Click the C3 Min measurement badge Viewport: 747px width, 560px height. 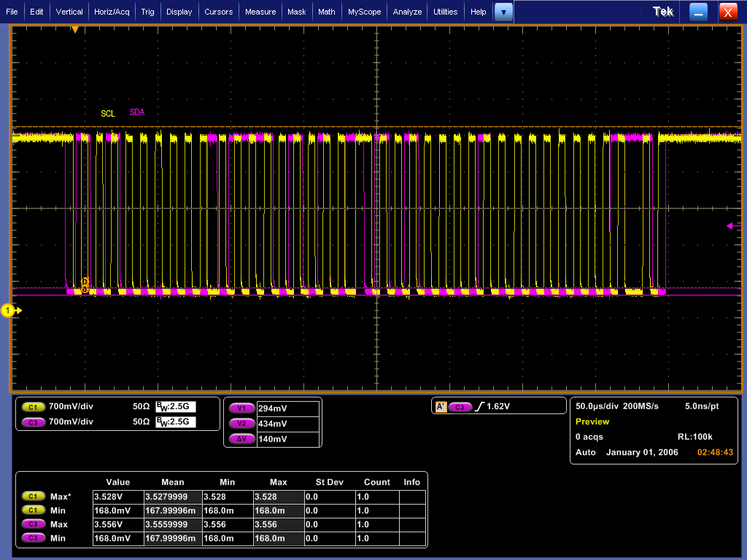coord(34,538)
